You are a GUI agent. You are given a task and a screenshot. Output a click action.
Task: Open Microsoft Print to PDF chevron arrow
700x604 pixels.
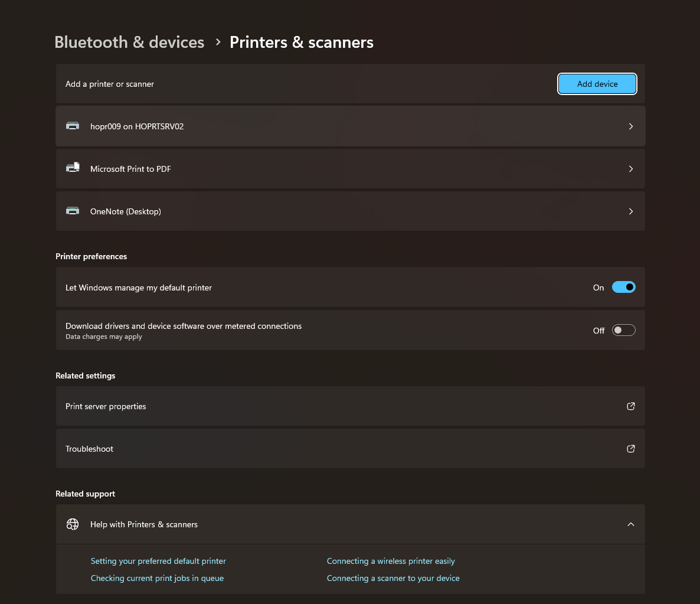631,169
